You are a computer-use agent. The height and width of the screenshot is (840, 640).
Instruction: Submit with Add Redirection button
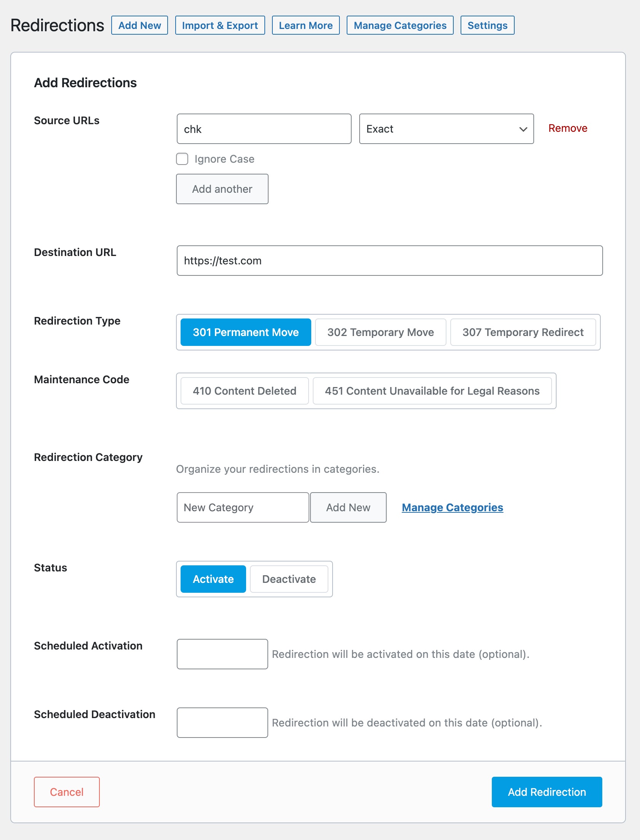547,792
